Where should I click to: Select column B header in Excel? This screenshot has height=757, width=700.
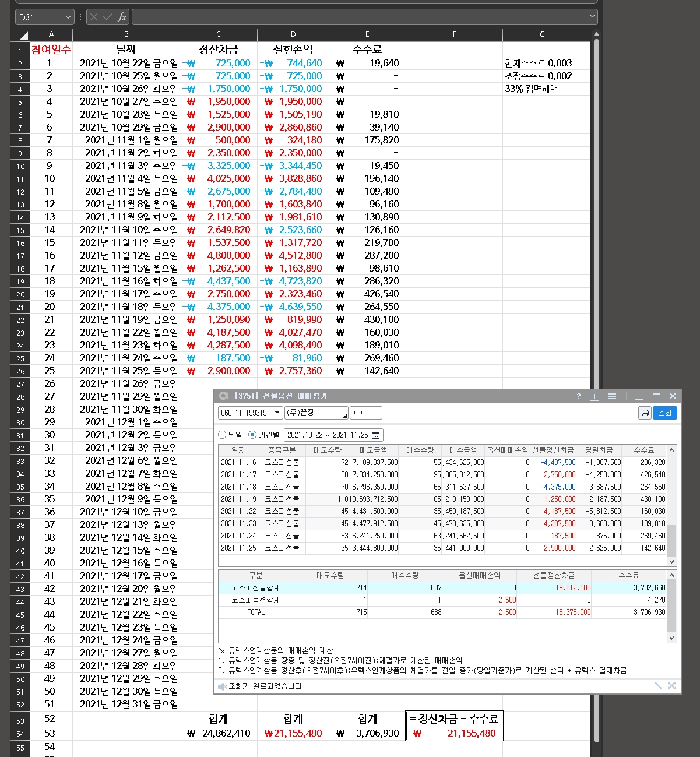click(126, 34)
